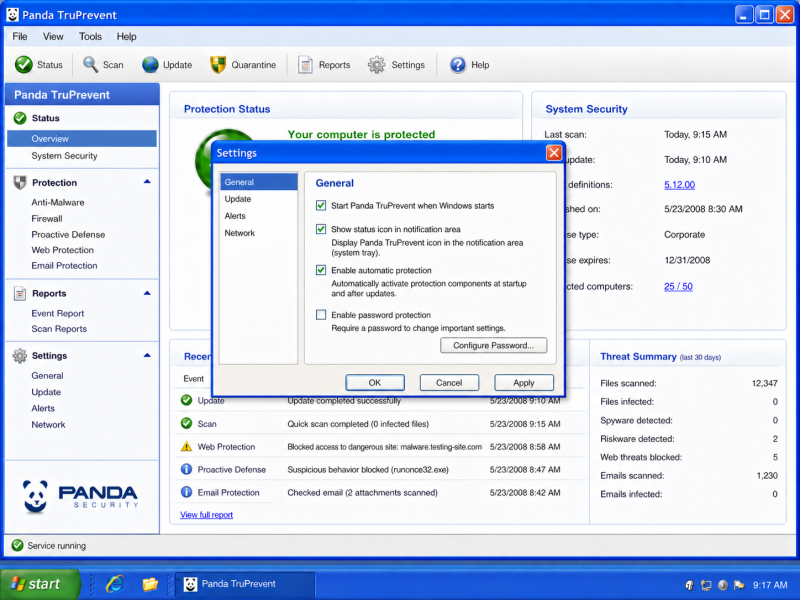800x600 pixels.
Task: Disable Enable automatic protection checkbox
Action: (x=321, y=270)
